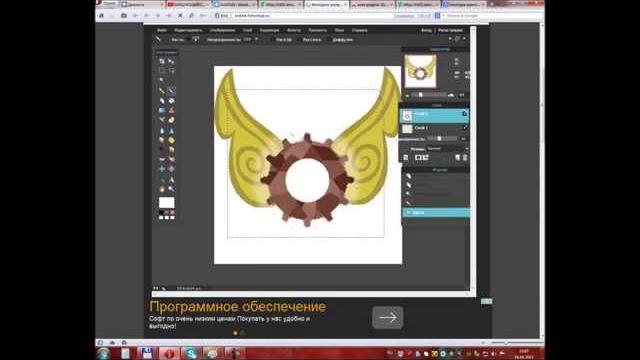Toggle visibility checkbox of Слой 1 layer

coord(465,128)
